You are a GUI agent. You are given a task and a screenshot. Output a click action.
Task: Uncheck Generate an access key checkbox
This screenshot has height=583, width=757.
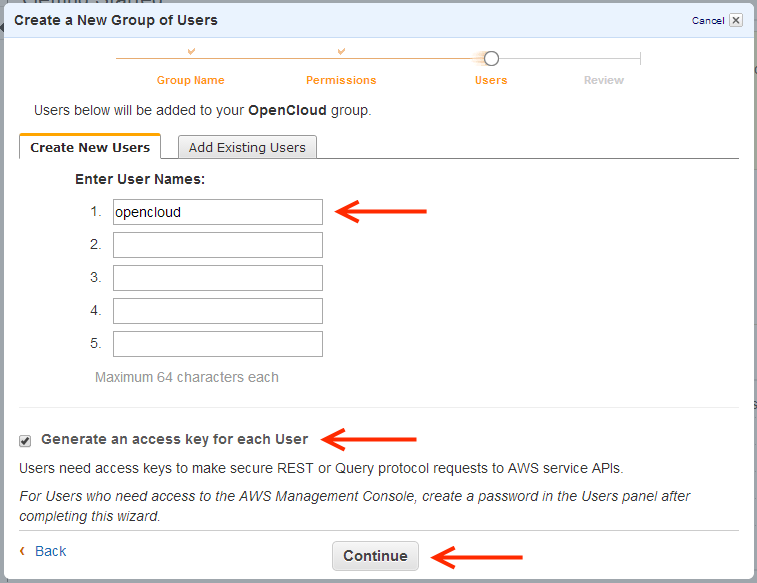click(25, 440)
